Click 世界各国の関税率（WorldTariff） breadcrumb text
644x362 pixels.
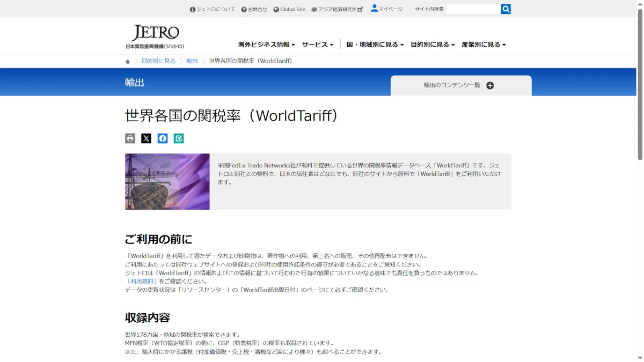point(251,61)
